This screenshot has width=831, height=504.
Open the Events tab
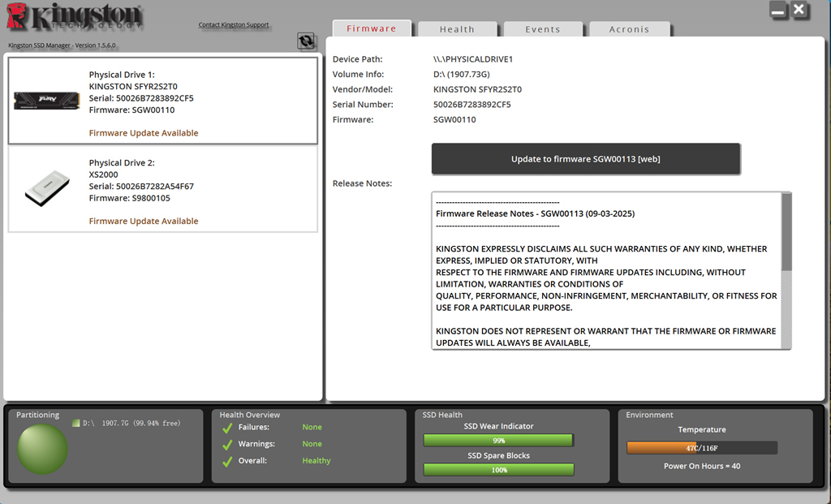click(543, 29)
